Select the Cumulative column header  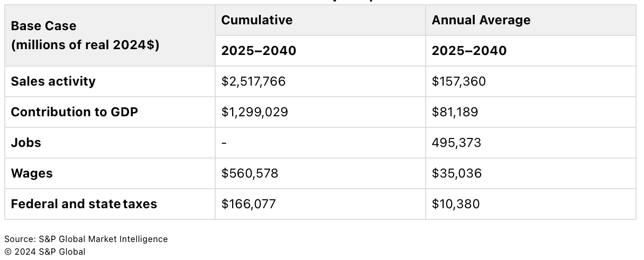coord(256,20)
